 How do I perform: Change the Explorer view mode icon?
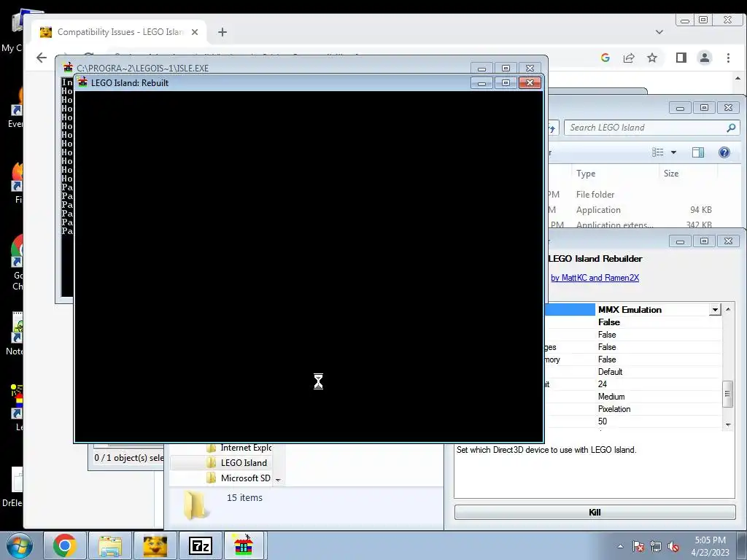658,152
